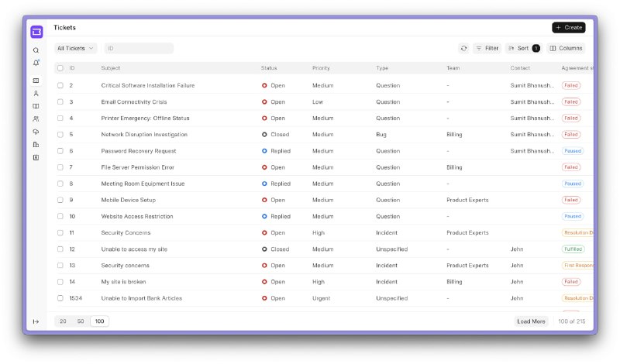
Task: Open the Sort options dropdown
Action: tap(524, 48)
